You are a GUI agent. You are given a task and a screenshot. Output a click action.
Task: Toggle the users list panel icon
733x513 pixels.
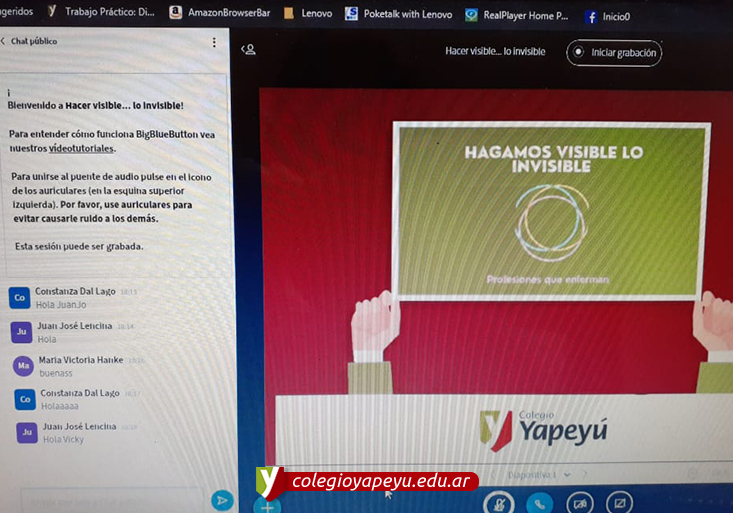tap(249, 49)
